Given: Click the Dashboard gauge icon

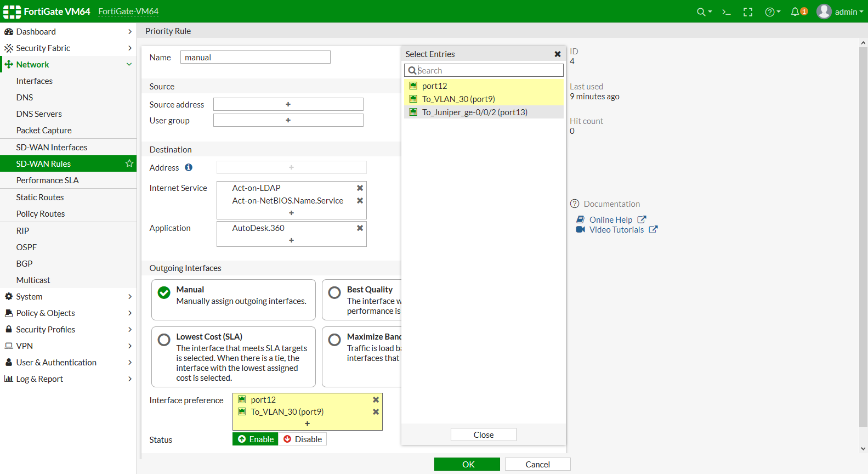Looking at the screenshot, I should pyautogui.click(x=9, y=32).
